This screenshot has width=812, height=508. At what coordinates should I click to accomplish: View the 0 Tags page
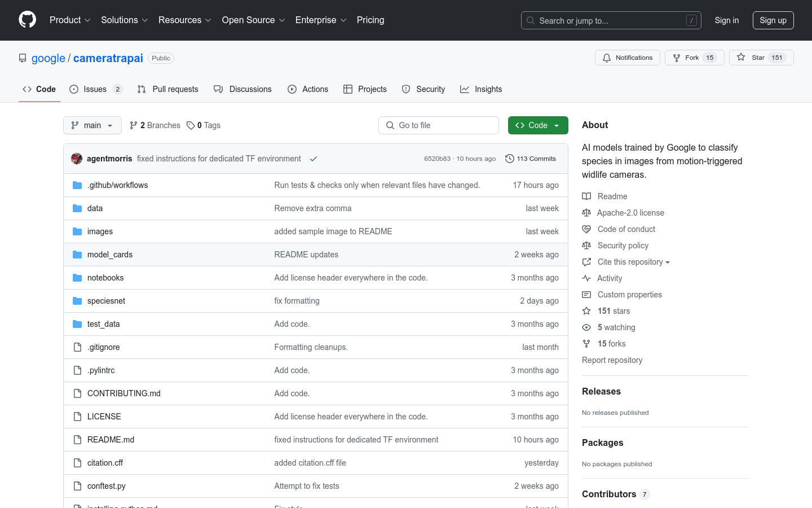204,125
